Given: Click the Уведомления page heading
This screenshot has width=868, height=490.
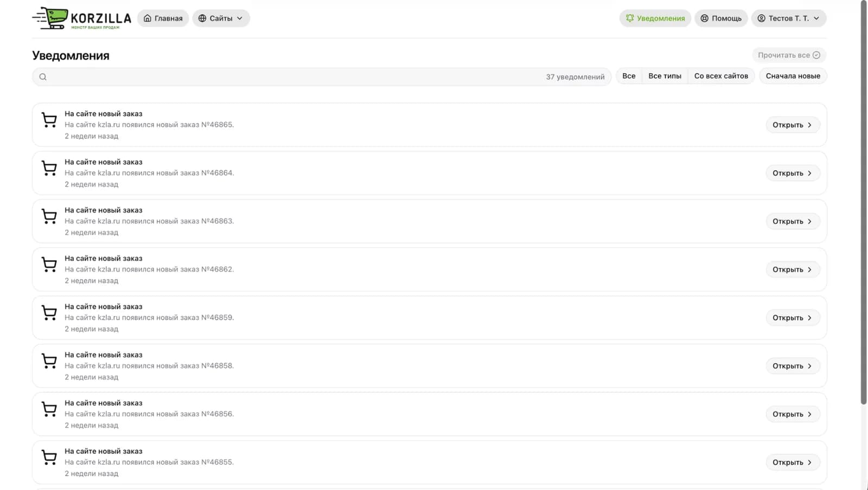Looking at the screenshot, I should tap(71, 56).
